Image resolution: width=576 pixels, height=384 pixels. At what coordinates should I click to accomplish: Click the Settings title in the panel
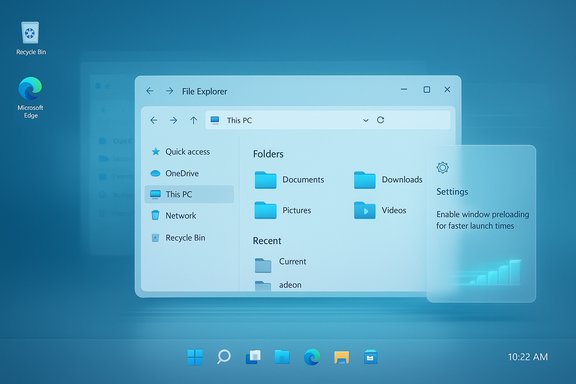click(452, 192)
